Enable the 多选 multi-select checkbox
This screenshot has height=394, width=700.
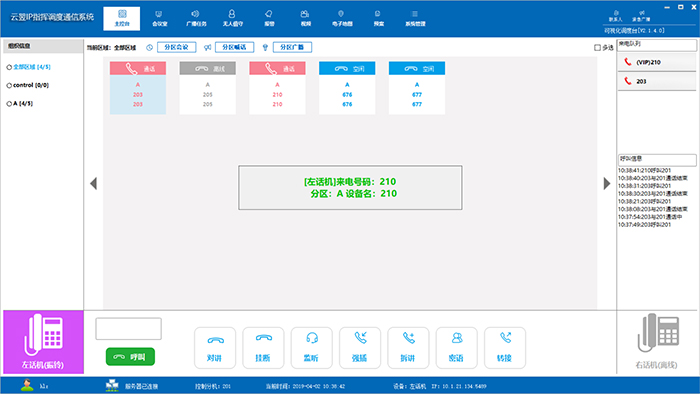pos(597,47)
